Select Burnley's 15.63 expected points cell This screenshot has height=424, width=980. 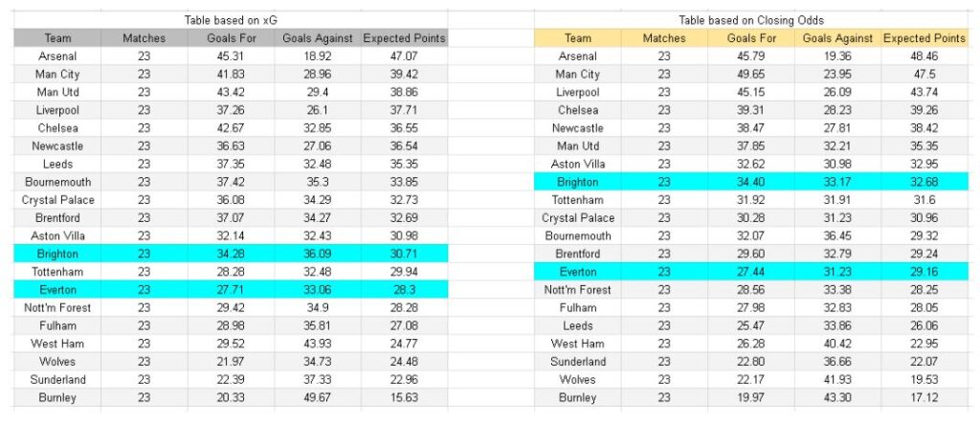click(404, 397)
